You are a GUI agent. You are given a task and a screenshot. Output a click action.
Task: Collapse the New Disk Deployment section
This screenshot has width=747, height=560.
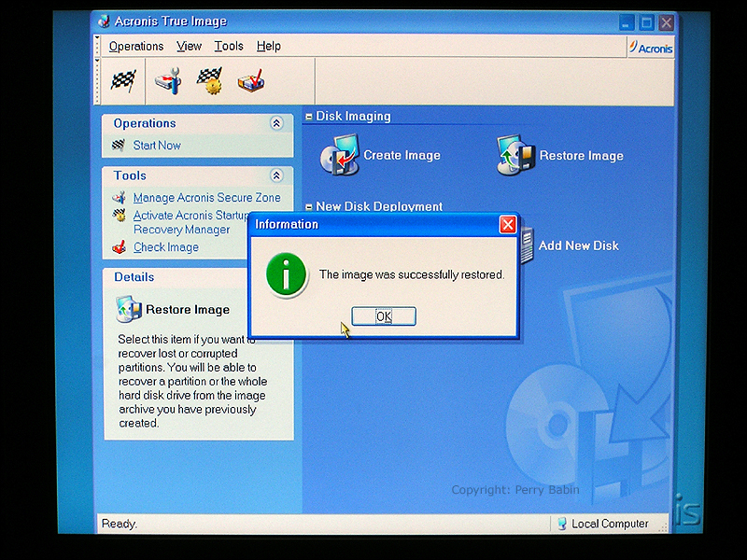[x=309, y=206]
